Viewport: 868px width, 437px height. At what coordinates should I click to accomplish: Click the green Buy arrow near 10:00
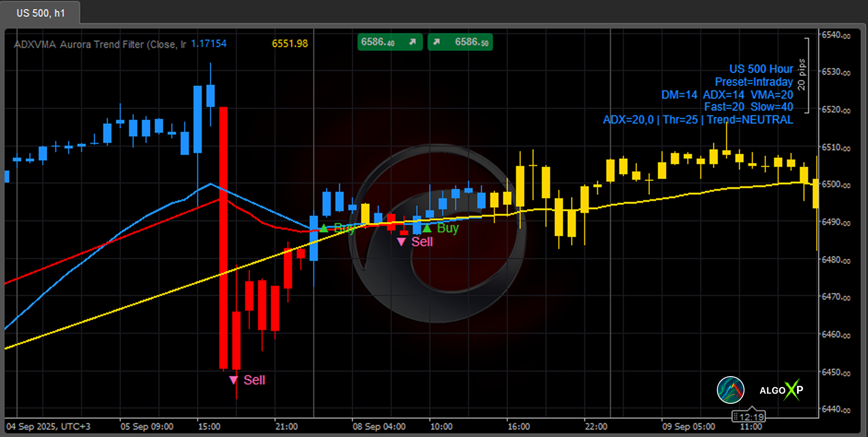click(427, 228)
